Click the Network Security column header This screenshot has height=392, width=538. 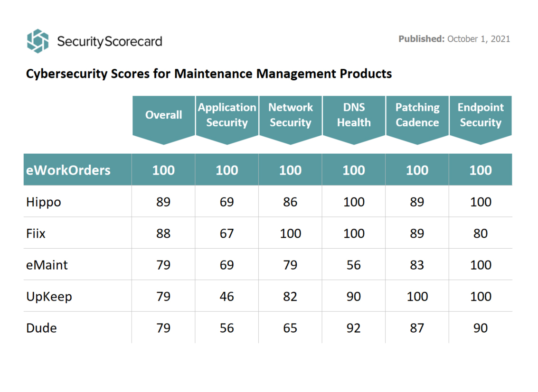(290, 115)
